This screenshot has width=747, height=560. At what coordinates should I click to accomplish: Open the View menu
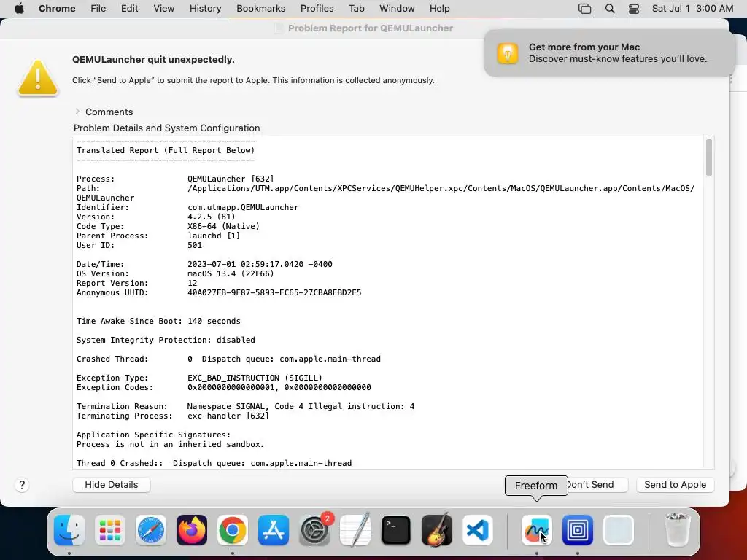(164, 9)
